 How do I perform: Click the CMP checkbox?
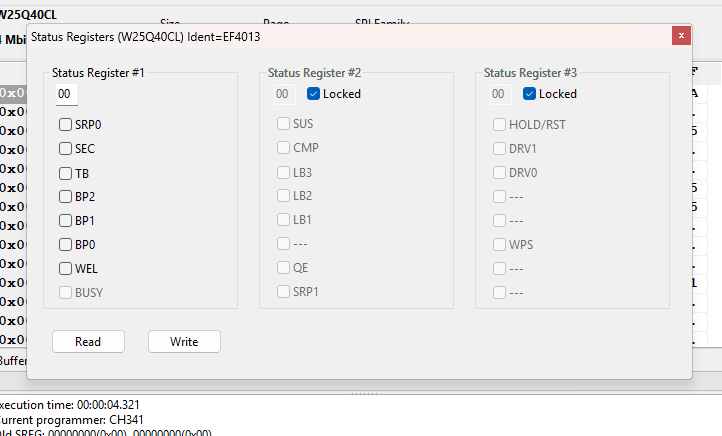[283, 147]
